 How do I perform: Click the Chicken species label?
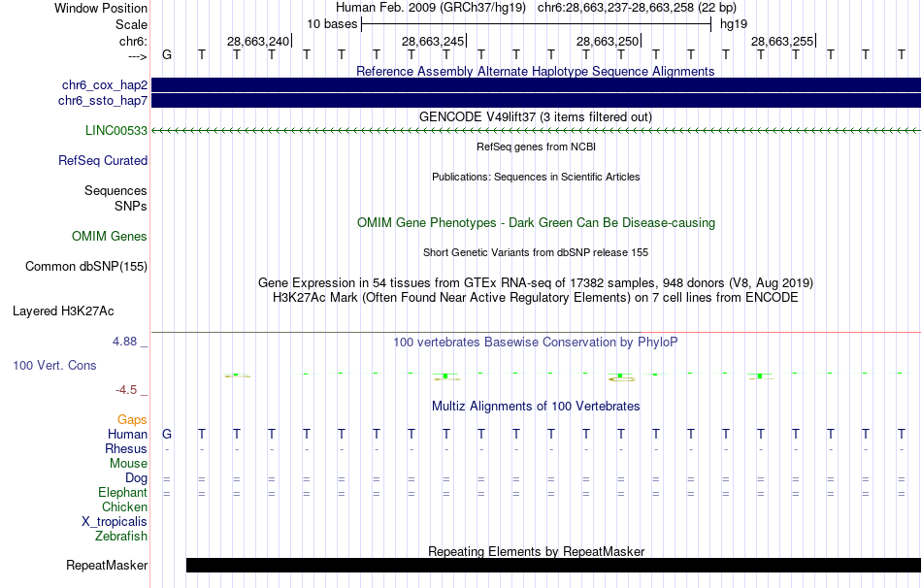tap(124, 506)
